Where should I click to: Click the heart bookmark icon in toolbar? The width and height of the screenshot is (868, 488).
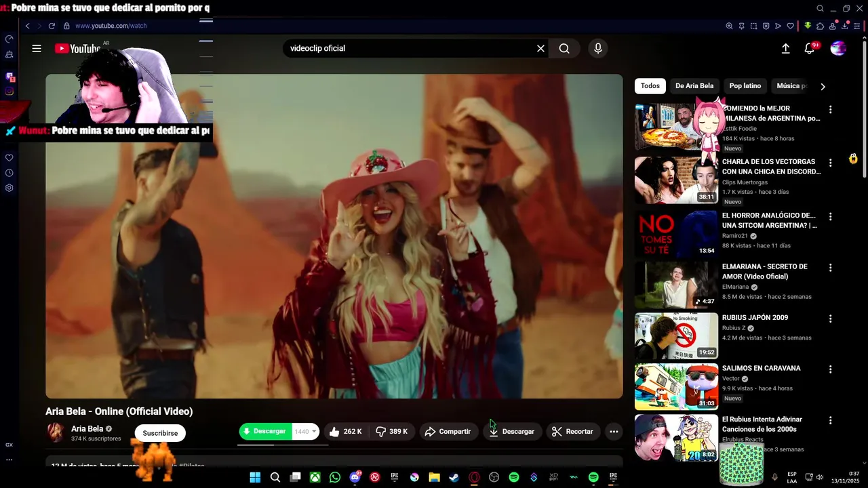(x=790, y=26)
